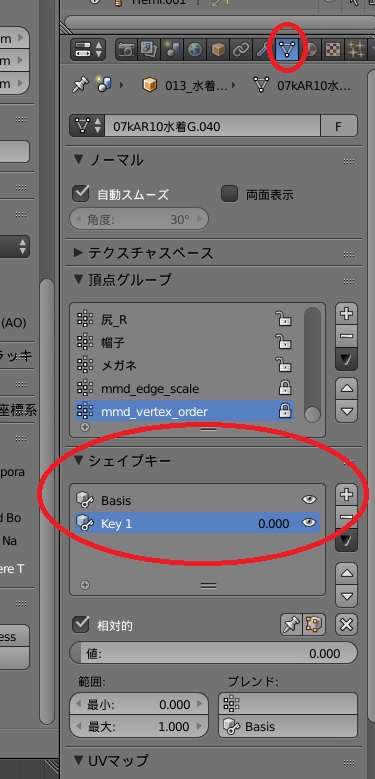The width and height of the screenshot is (375, 779).
Task: Add a new shape key with plus
Action: pos(347,494)
